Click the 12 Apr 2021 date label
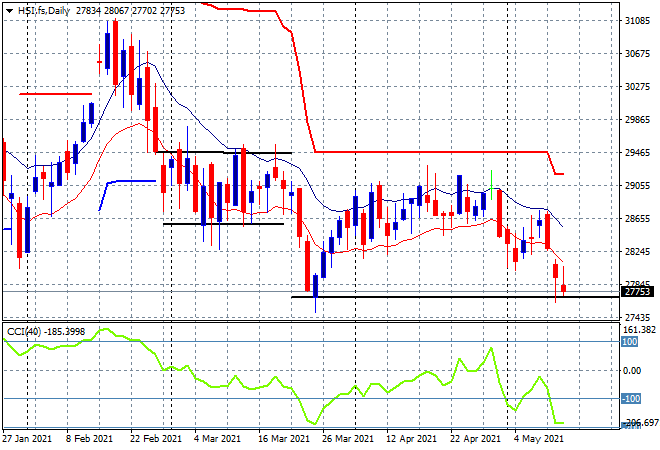660x450 pixels. pyautogui.click(x=411, y=439)
